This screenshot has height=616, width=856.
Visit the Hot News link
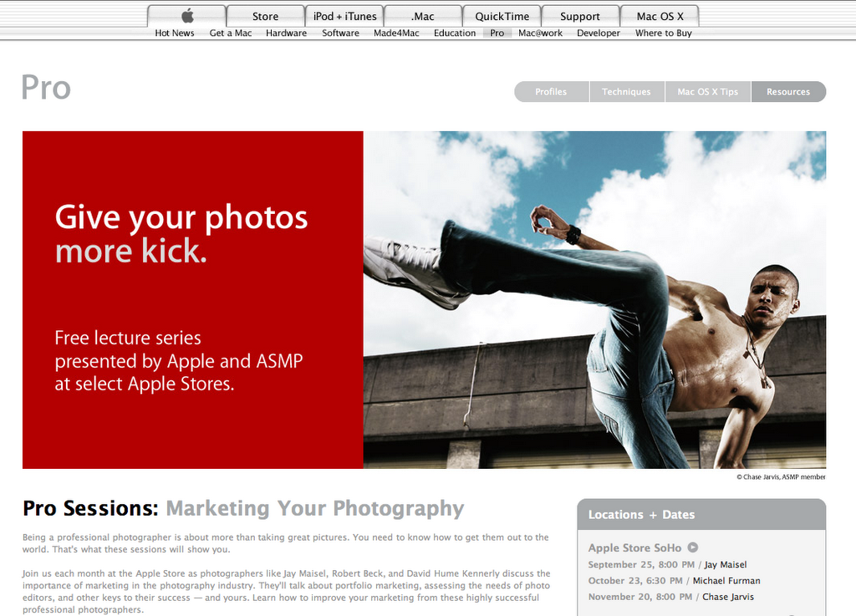(175, 33)
